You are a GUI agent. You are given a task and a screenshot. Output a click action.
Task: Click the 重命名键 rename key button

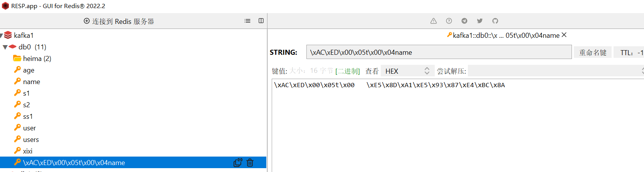click(x=593, y=52)
